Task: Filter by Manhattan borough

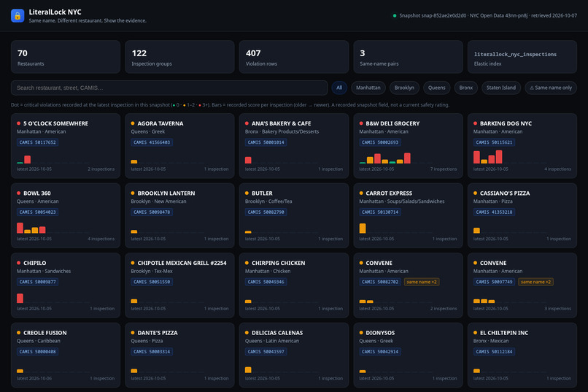Action: point(368,88)
